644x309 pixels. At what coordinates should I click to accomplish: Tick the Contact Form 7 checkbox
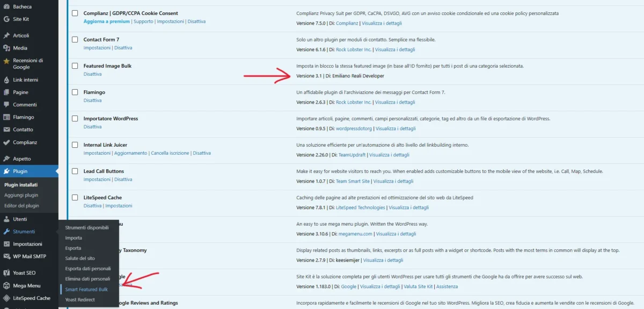(75, 39)
